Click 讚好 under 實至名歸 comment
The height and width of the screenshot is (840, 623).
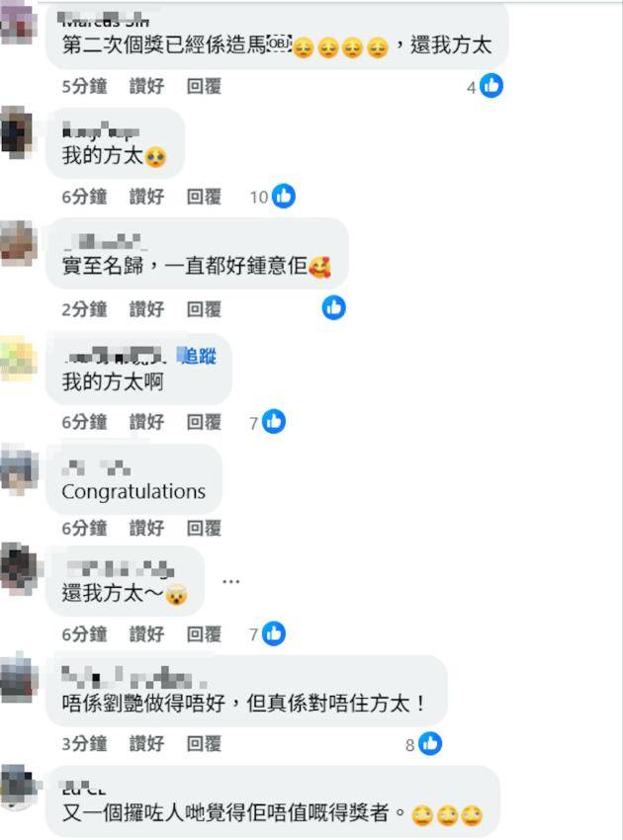point(146,309)
